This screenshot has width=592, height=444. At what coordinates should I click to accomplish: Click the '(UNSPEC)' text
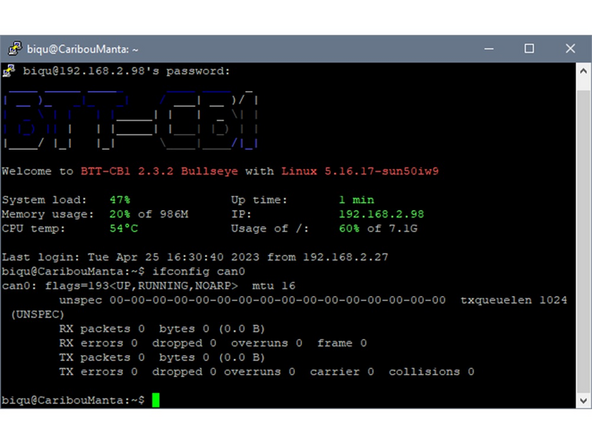(37, 314)
